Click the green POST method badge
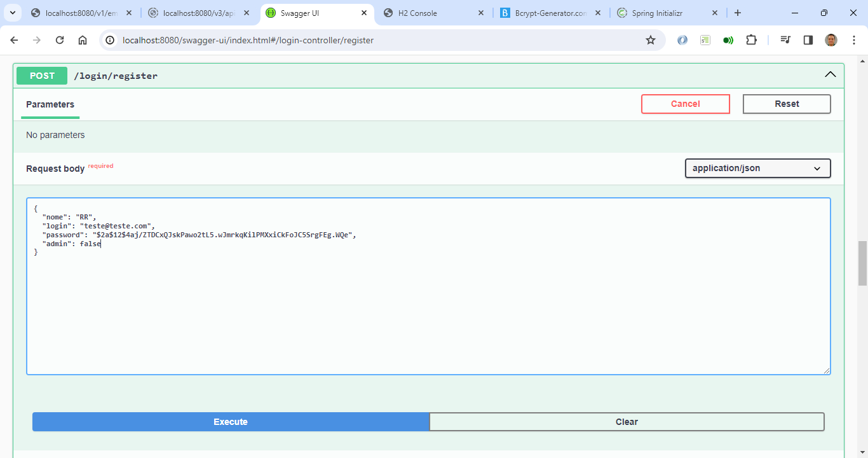Viewport: 868px width, 458px height. tap(42, 76)
